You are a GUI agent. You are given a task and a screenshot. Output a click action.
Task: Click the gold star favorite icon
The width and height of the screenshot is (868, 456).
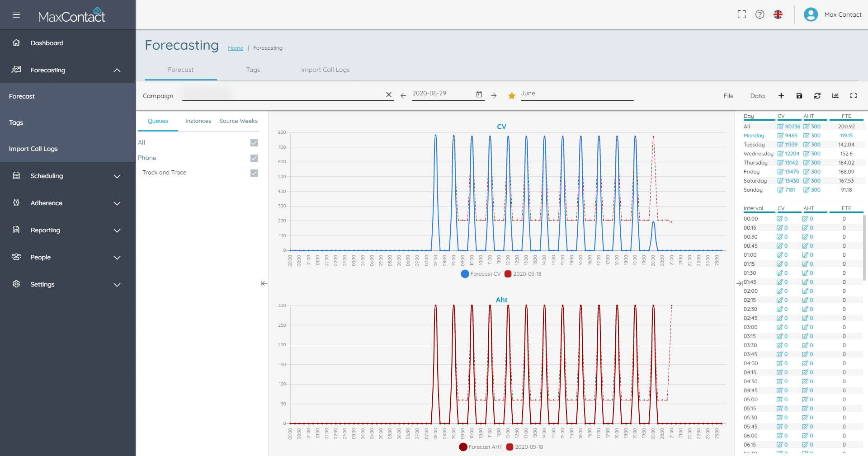pos(512,96)
